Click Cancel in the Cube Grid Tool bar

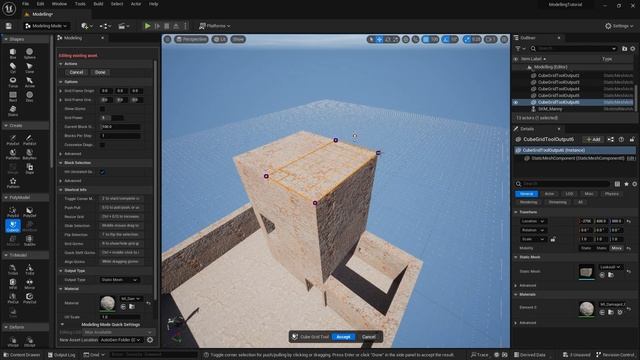(x=369, y=337)
